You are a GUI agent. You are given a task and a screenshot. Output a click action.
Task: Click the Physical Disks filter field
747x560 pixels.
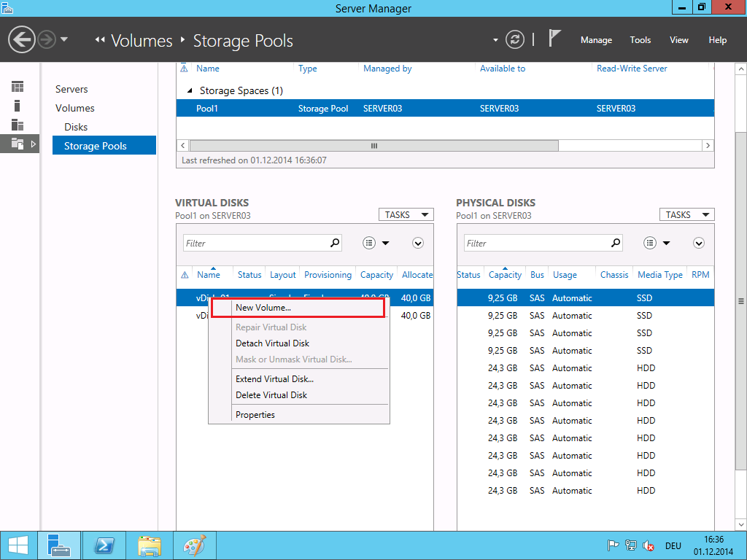543,244
